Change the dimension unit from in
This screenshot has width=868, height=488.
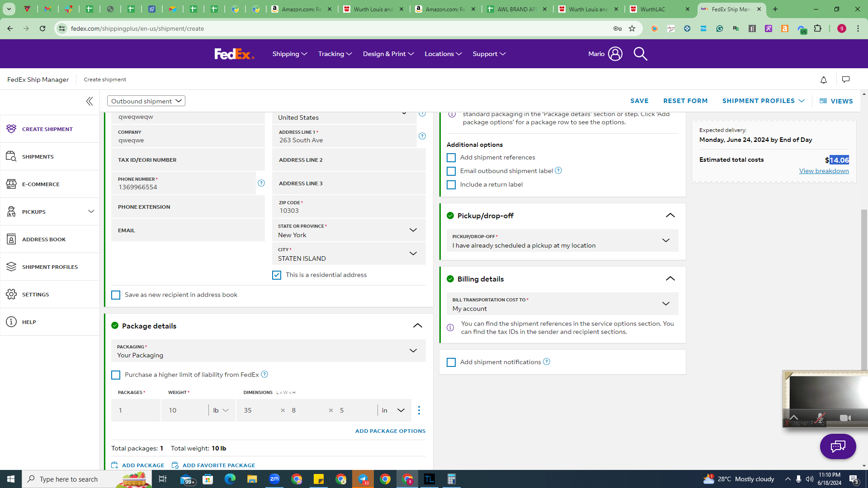[393, 410]
